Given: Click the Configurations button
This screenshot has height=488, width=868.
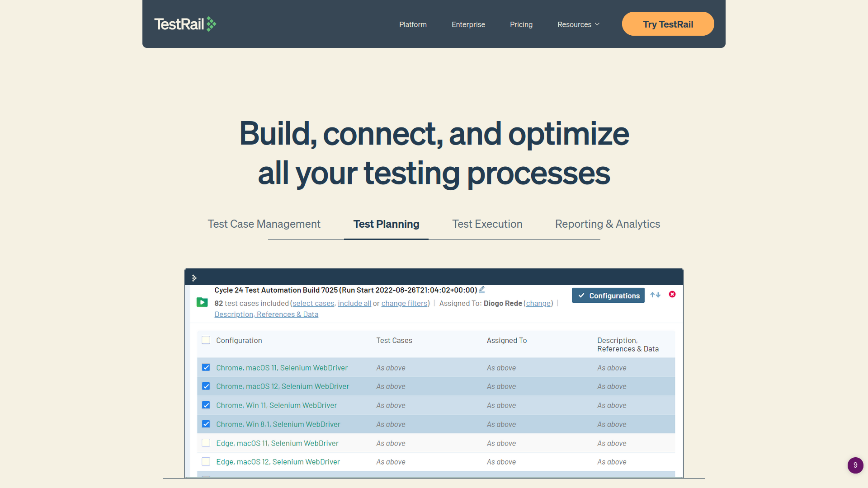Looking at the screenshot, I should (x=608, y=295).
